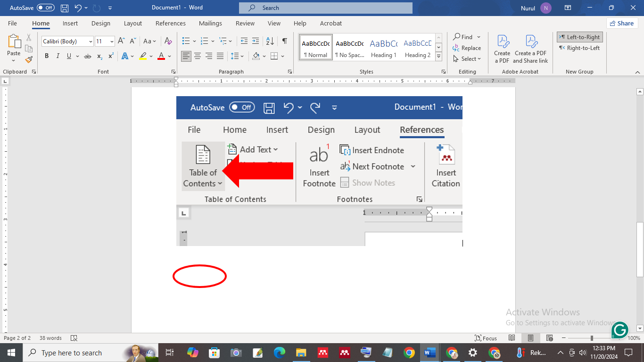This screenshot has width=644, height=362.
Task: Apply the Heading 1 style
Action: click(383, 47)
